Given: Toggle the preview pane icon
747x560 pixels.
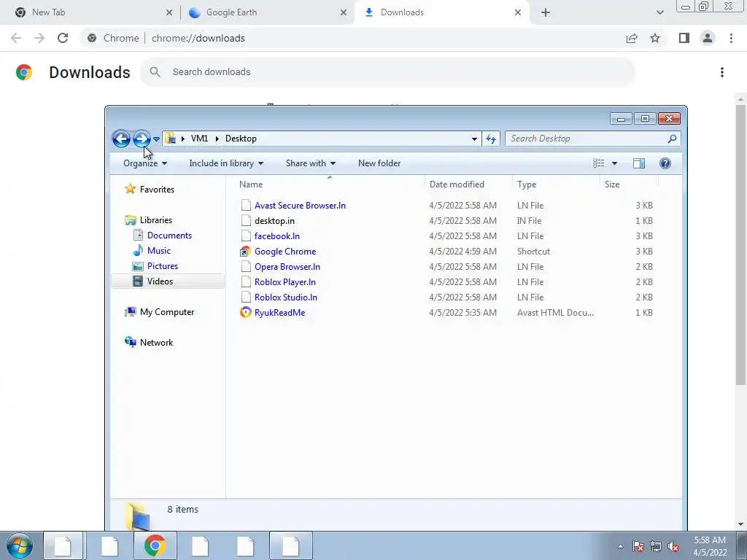Looking at the screenshot, I should pos(639,163).
